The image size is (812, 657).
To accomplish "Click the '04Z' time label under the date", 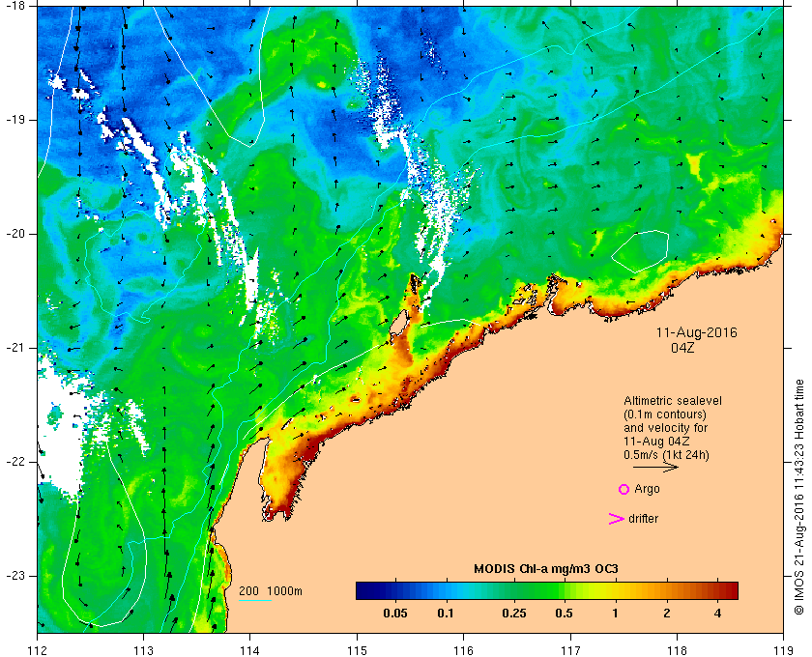I will (x=682, y=348).
